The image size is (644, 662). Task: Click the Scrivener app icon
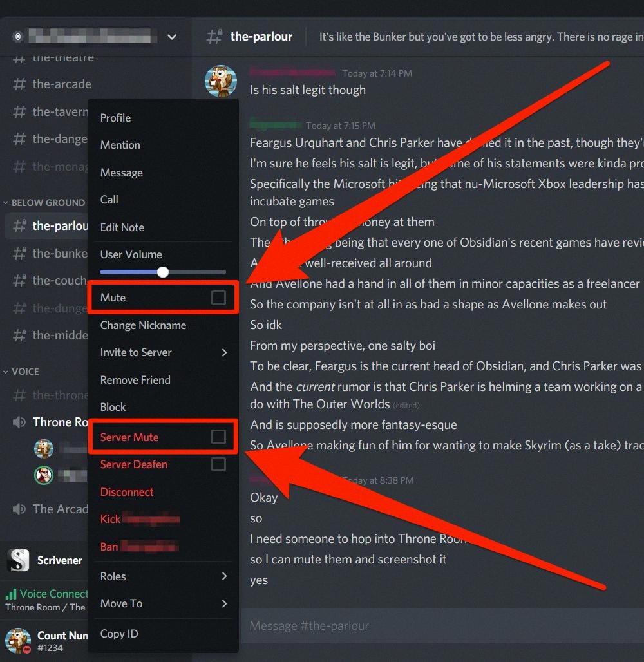(x=18, y=560)
